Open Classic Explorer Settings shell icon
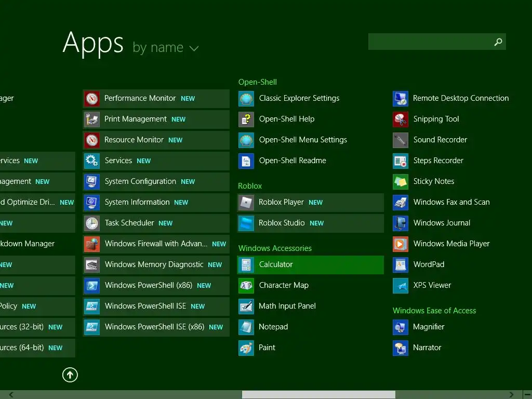 tap(246, 99)
